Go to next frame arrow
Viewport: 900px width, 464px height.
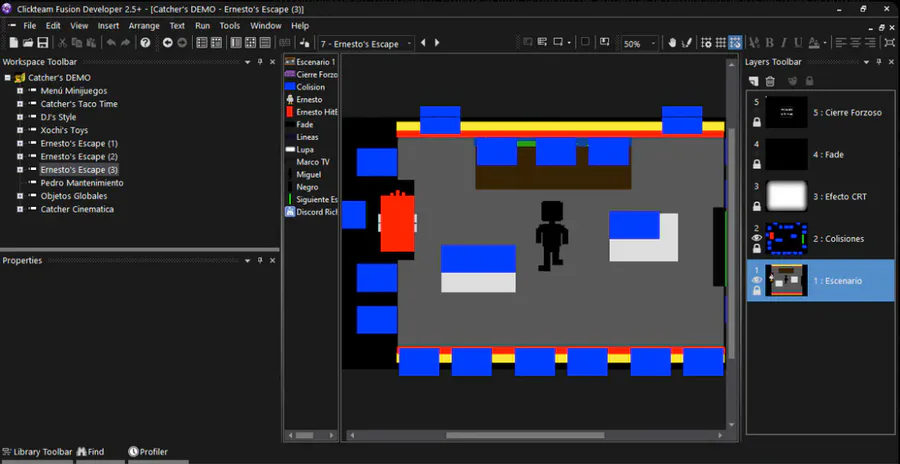(437, 42)
